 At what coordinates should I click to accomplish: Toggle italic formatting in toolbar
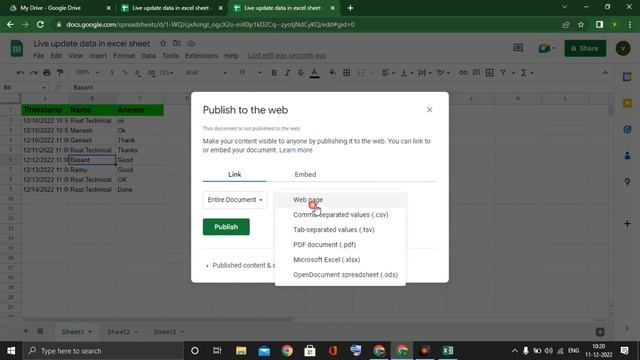click(287, 73)
